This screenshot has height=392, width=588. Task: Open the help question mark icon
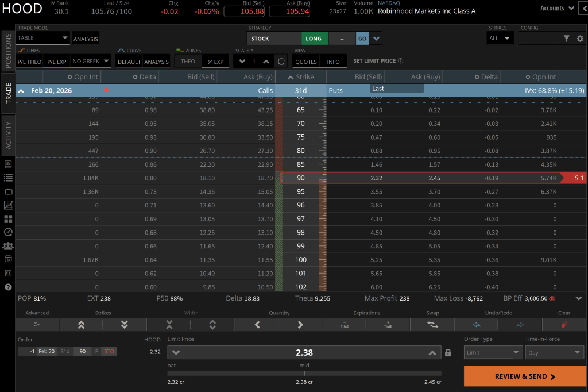coord(8,287)
